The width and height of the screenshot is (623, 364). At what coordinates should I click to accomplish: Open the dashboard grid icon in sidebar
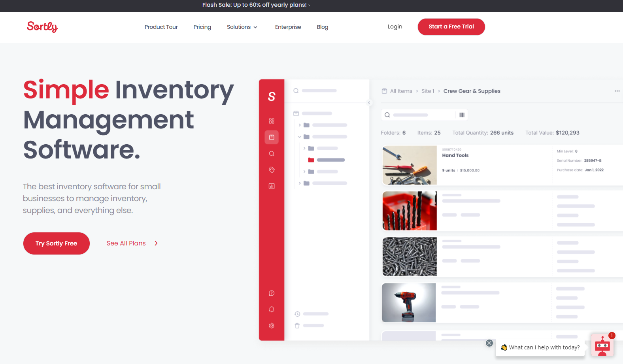[272, 121]
